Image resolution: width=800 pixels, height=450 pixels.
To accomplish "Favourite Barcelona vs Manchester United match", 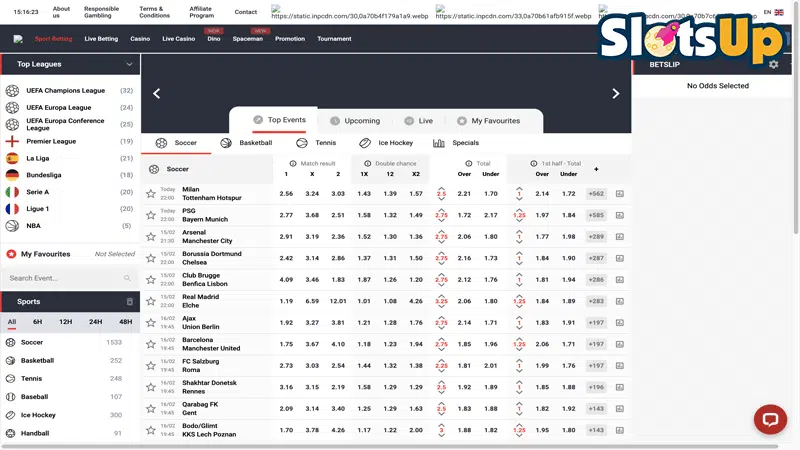I will (151, 344).
